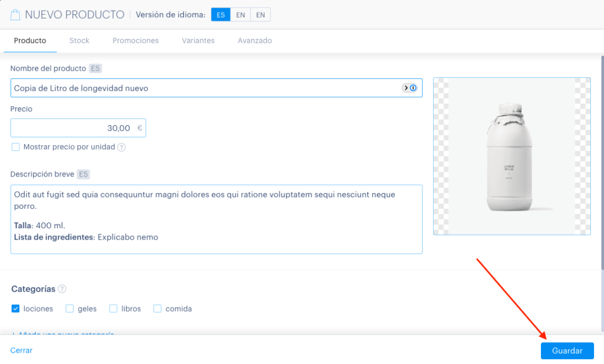Enable Mostrar precio por unidad checkbox
Image resolution: width=604 pixels, height=364 pixels.
15,147
